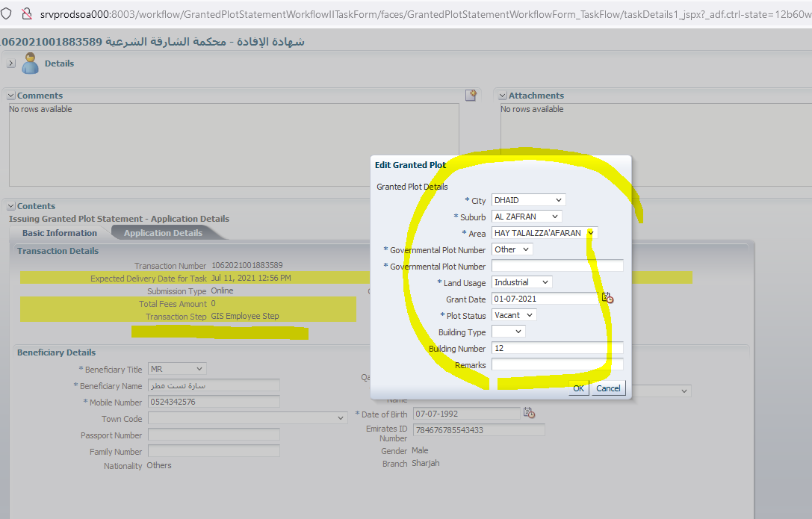Viewport: 812px width, 519px height.
Task: Click the Details heading text
Action: pos(59,63)
